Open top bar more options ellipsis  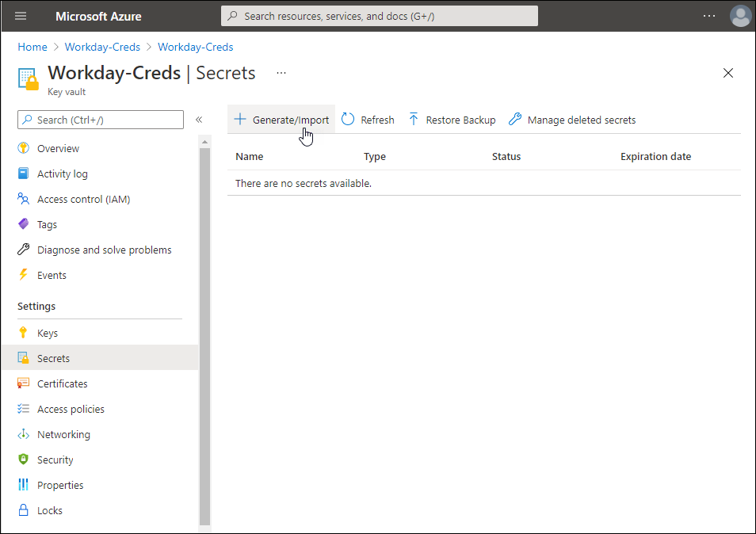point(709,16)
